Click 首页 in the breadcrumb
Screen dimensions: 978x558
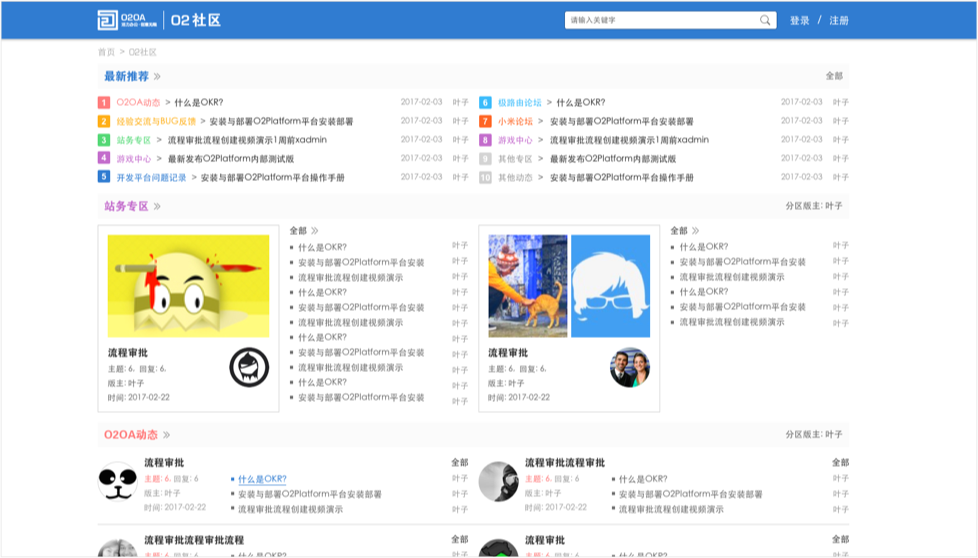(x=106, y=52)
